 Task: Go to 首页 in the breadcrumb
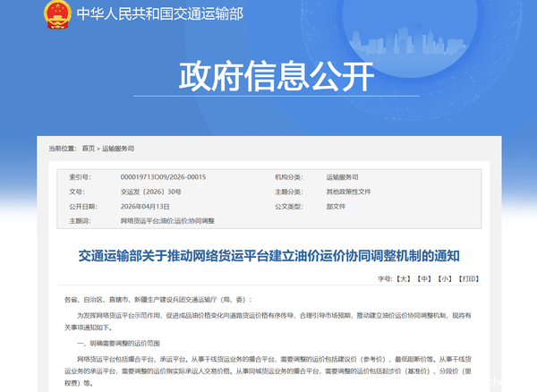point(89,149)
